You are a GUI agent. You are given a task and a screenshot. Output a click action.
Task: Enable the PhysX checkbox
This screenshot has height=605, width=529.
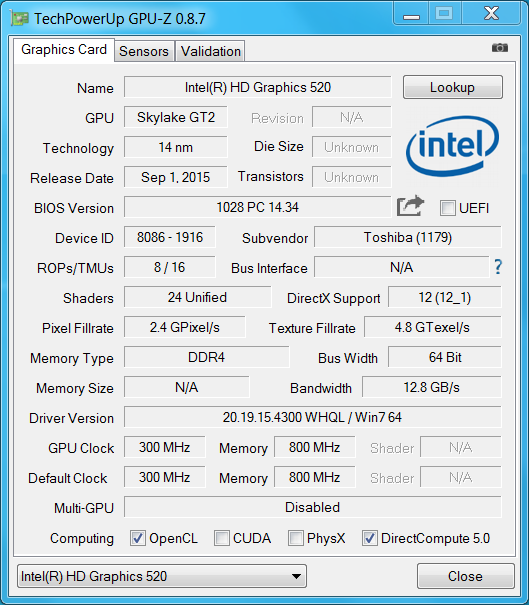[x=296, y=538]
